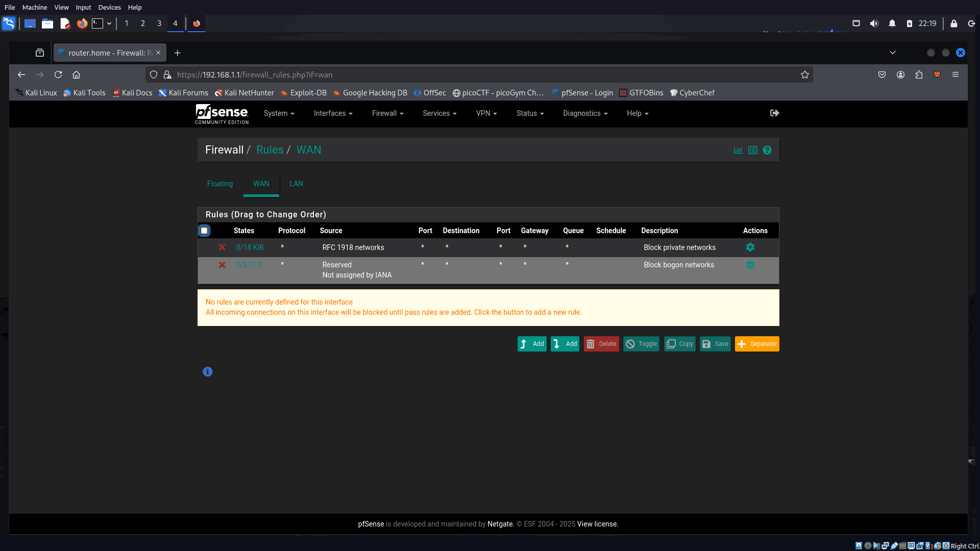Open the Firefox recent browsing view icon

(x=40, y=53)
